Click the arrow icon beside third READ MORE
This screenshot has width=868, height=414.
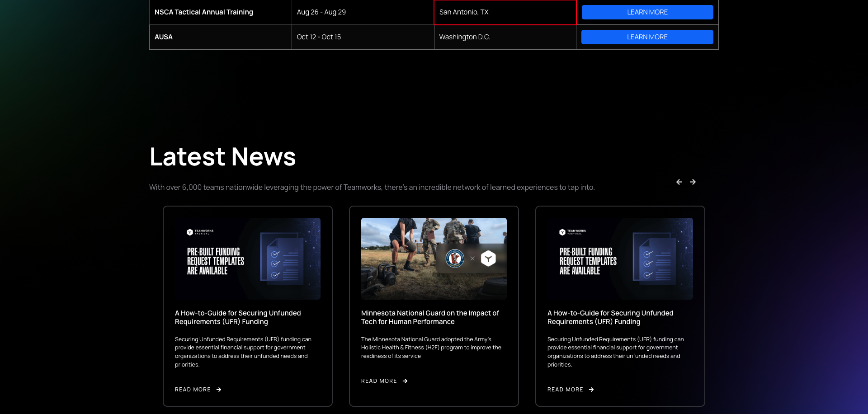pyautogui.click(x=591, y=390)
